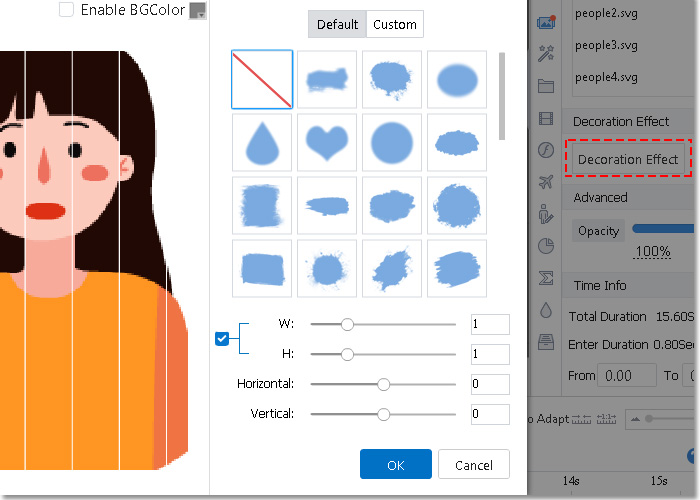
Task: Dismiss the dialog with Cancel
Action: coord(474,464)
